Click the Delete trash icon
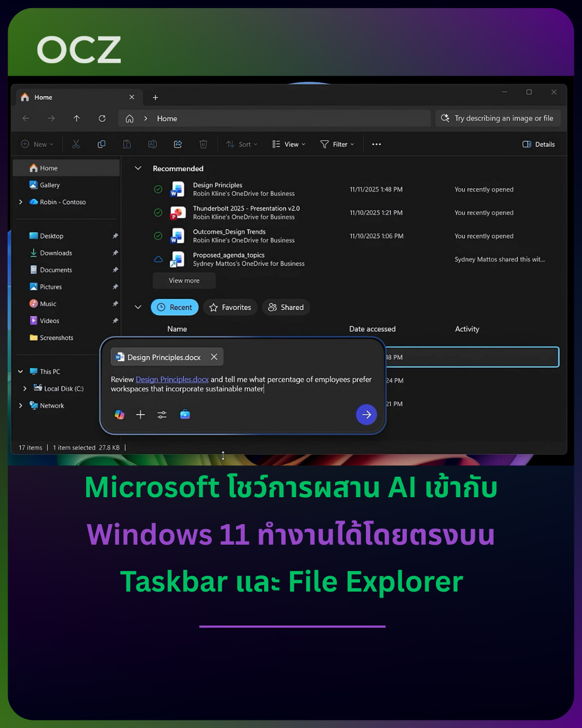Viewport: 582px width, 728px height. click(x=203, y=144)
